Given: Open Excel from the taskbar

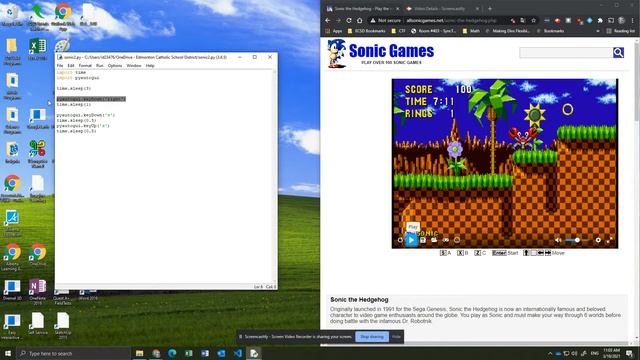Looking at the screenshot, I should 189,353.
